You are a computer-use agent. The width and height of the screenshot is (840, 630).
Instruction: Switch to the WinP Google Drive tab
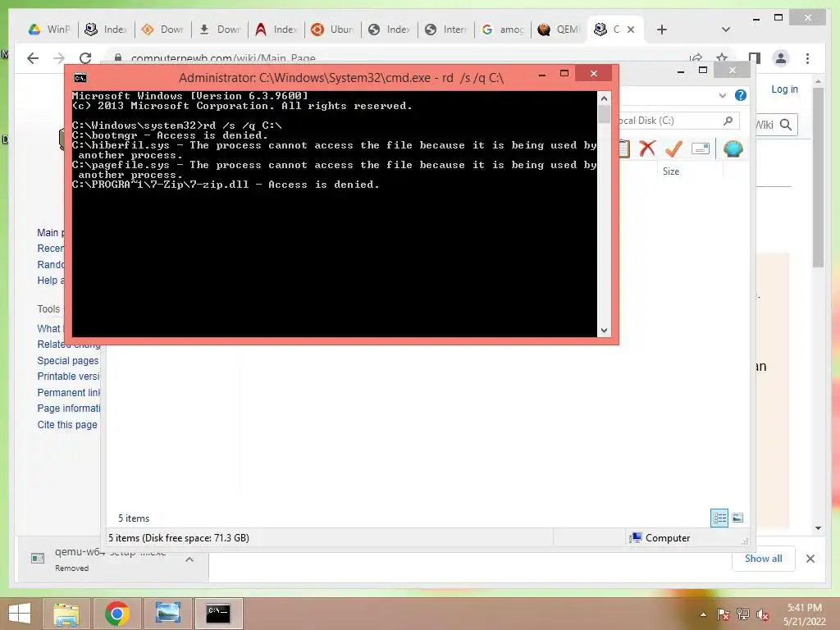click(48, 30)
